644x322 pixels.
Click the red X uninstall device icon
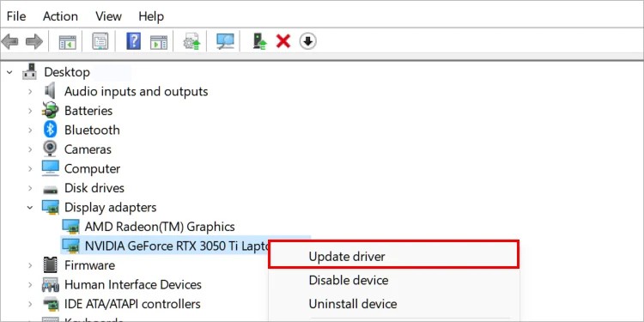click(283, 41)
